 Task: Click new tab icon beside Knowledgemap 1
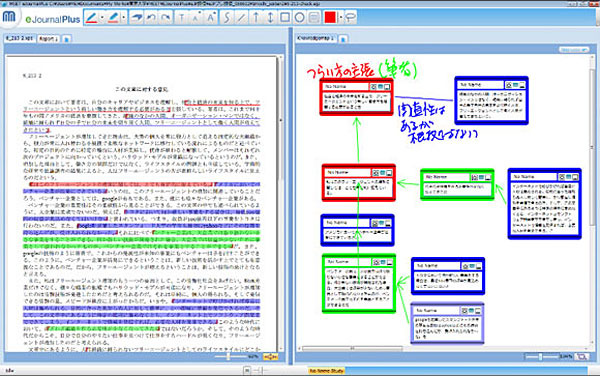click(x=343, y=39)
